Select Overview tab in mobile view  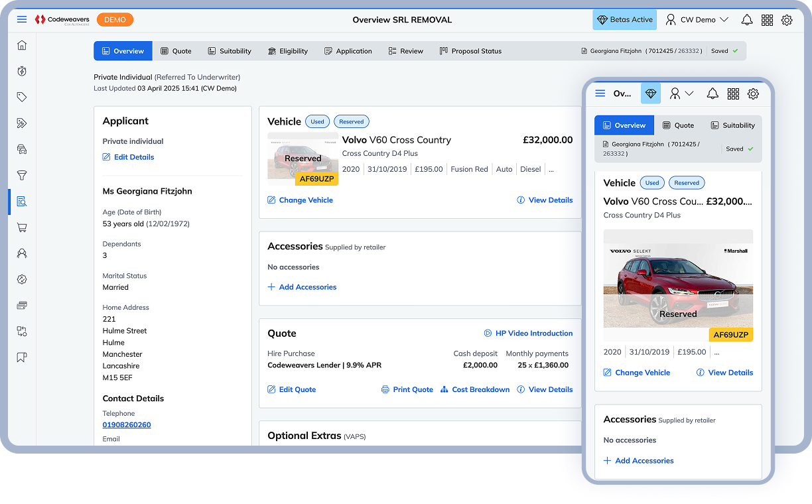click(624, 125)
